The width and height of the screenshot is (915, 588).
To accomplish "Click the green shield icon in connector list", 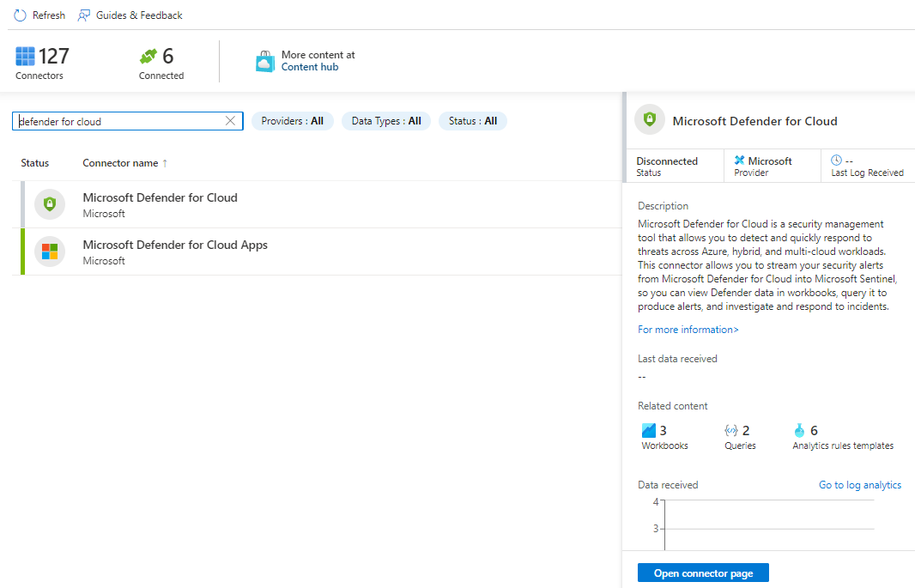I will pos(50,204).
